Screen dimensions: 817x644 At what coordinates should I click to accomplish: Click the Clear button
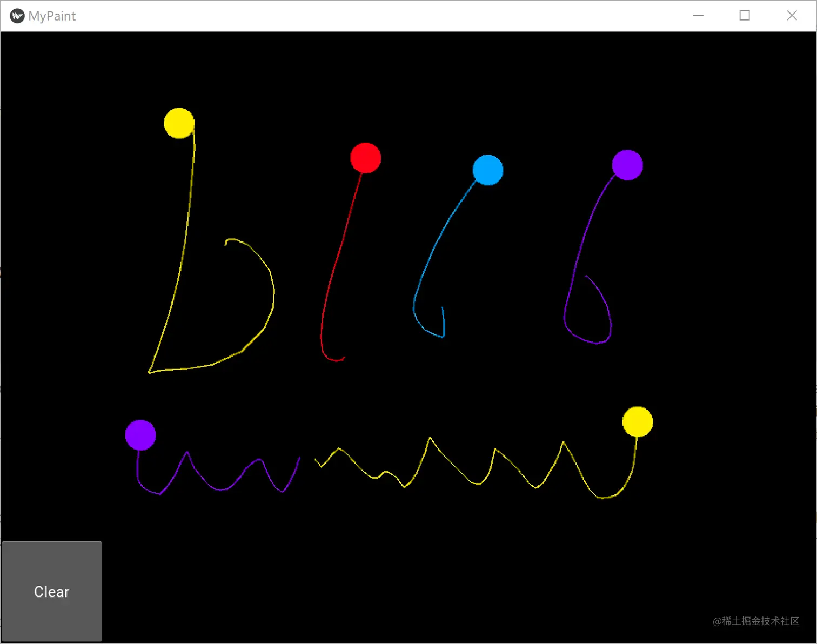[x=52, y=591]
